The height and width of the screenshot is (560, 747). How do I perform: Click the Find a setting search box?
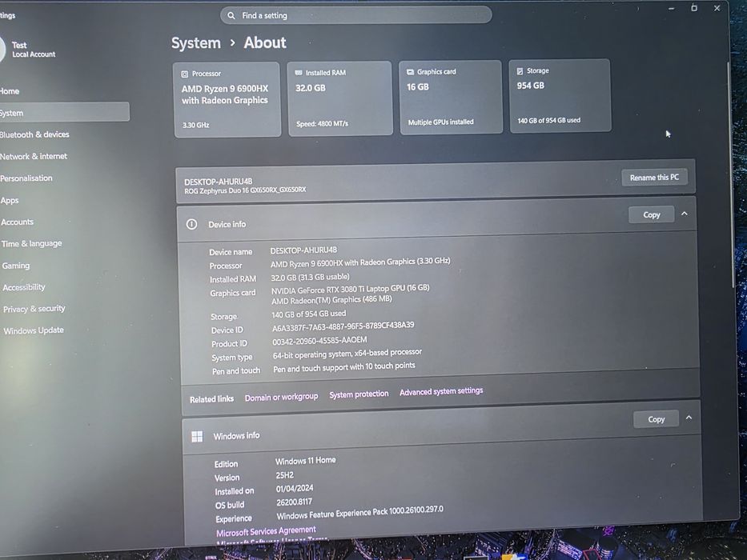[355, 15]
